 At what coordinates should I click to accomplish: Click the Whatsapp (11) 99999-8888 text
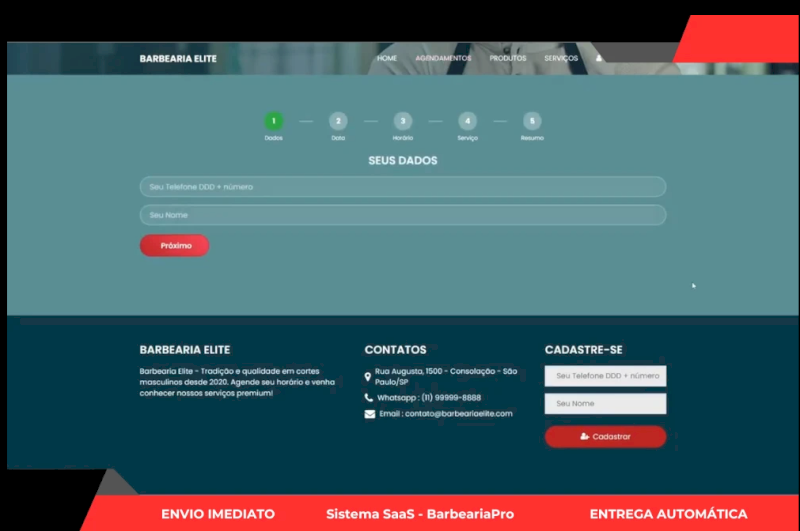click(429, 397)
